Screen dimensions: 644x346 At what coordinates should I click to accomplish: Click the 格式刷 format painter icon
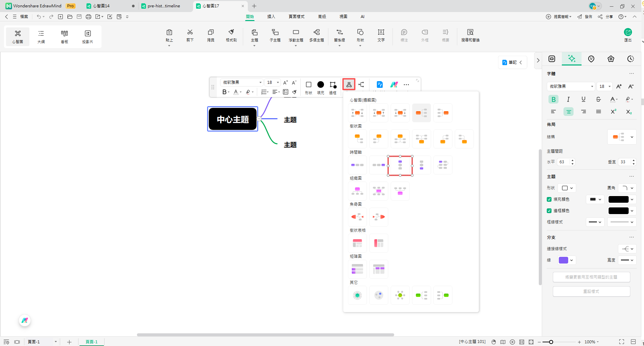(231, 35)
